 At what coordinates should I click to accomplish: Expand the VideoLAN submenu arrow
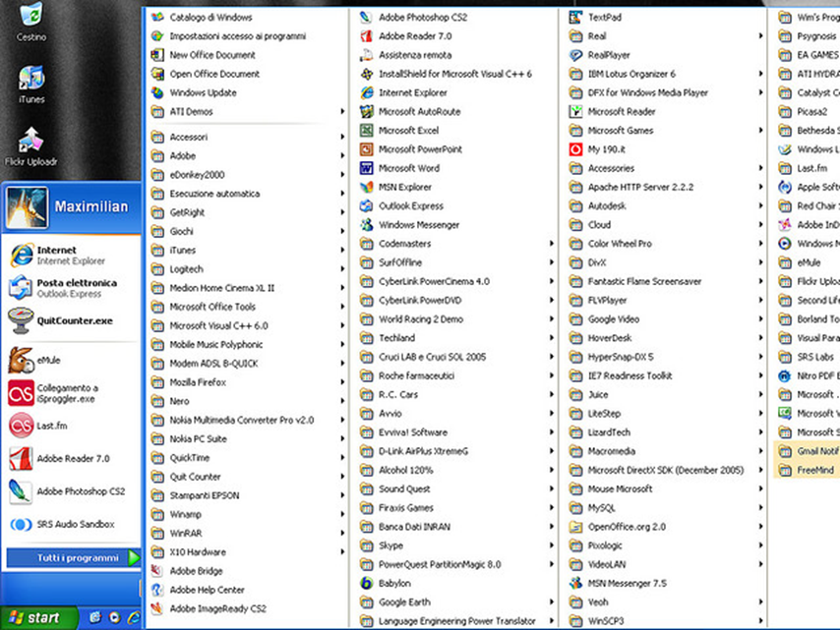[x=760, y=564]
